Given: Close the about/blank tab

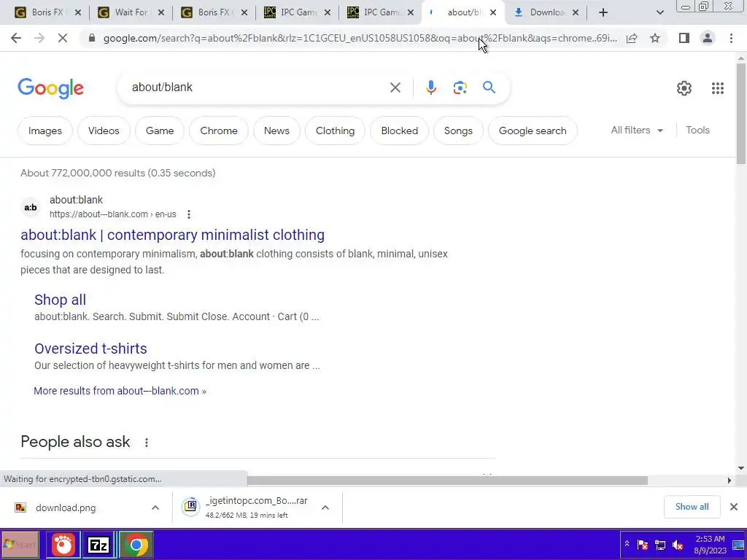Looking at the screenshot, I should click(x=493, y=12).
